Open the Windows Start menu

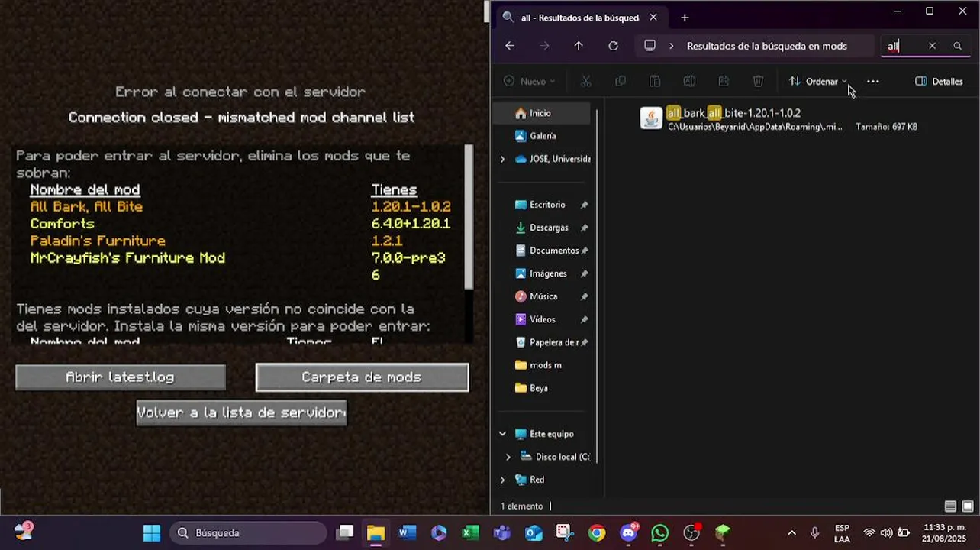(152, 532)
